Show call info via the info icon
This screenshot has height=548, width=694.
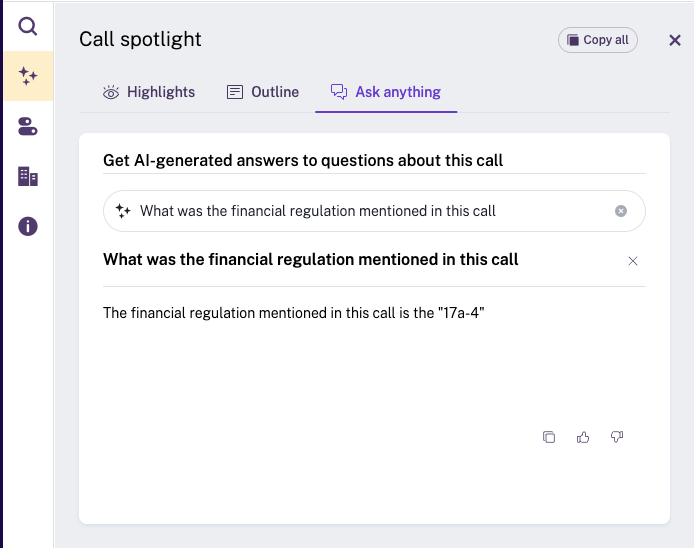(x=27, y=226)
